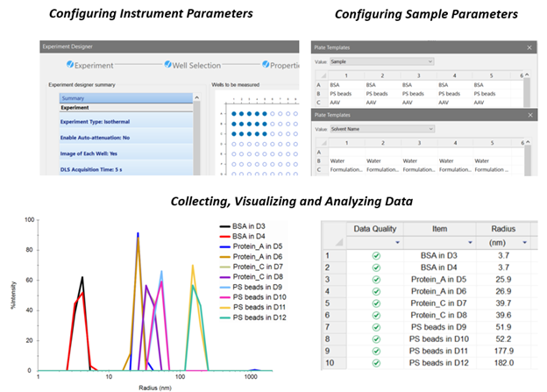Close the lower Plate Templates panel
Image resolution: width=547 pixels, height=392 pixels.
pyautogui.click(x=529, y=116)
